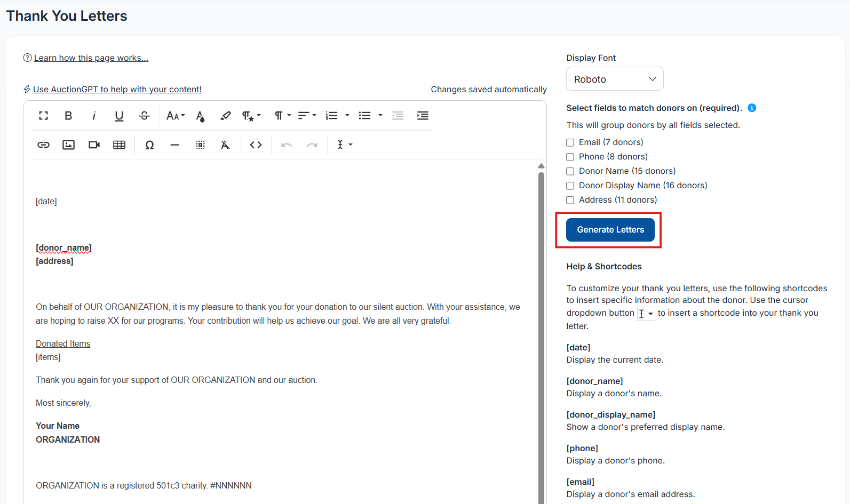This screenshot has width=850, height=504.
Task: Apply italic formatting
Action: (x=94, y=116)
